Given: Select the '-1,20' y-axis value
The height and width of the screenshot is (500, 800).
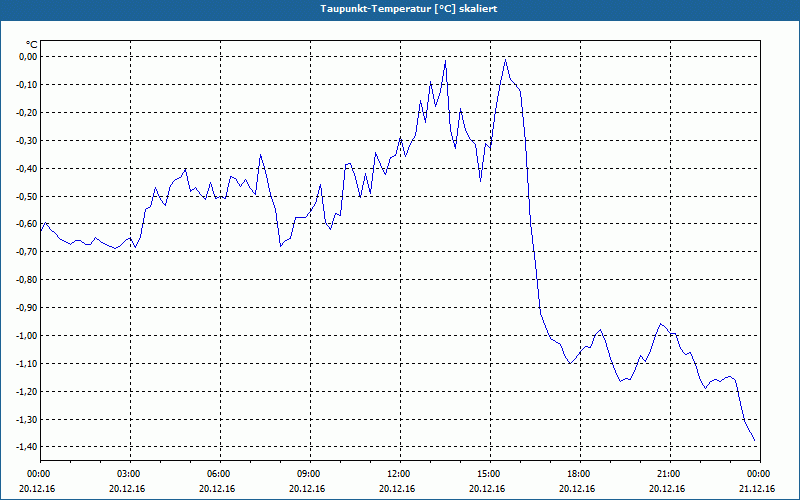Looking at the screenshot, I should click(27, 391).
